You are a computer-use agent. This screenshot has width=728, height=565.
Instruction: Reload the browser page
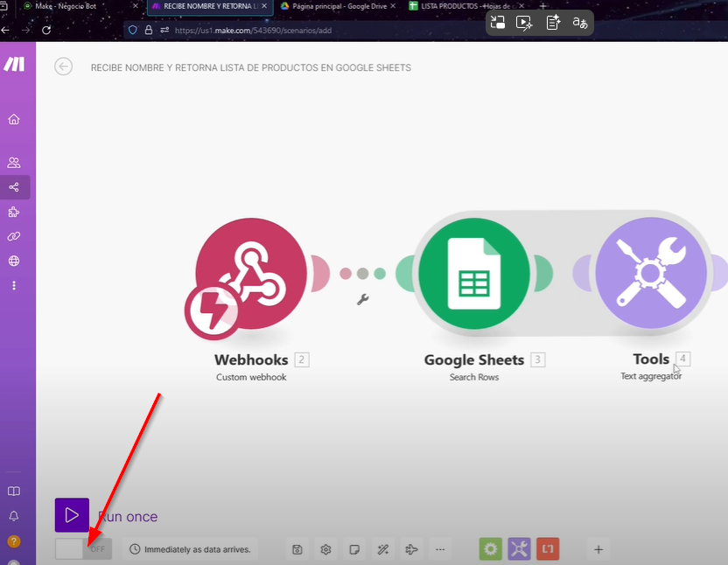pos(46,31)
